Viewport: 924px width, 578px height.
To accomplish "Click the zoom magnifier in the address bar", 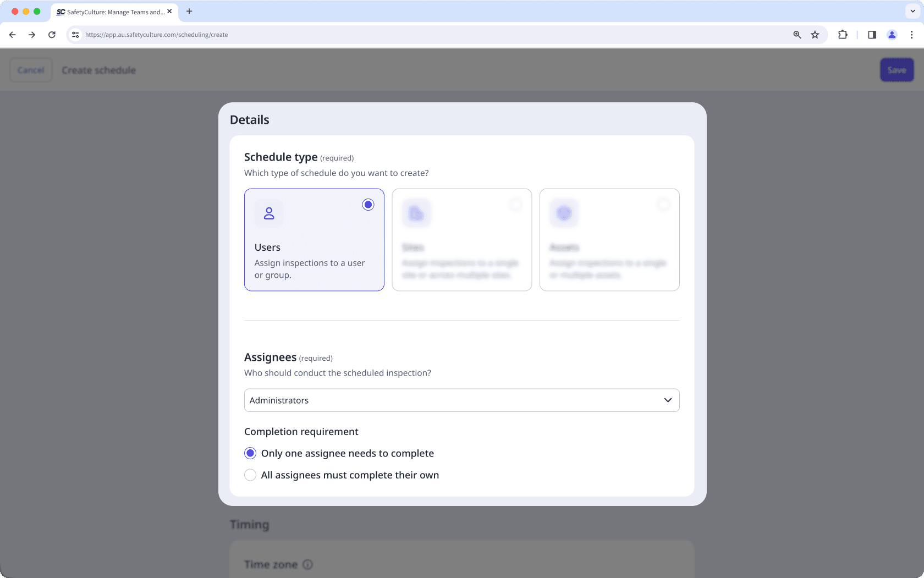I will [x=796, y=34].
